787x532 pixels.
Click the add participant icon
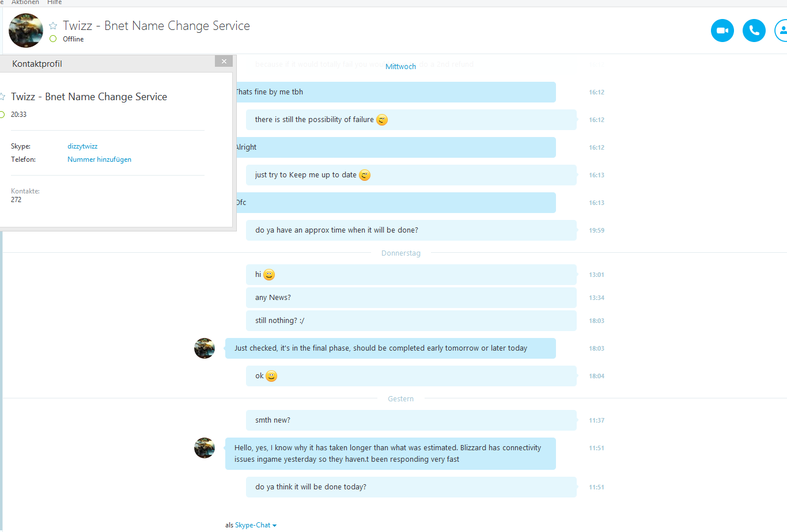pyautogui.click(x=781, y=31)
